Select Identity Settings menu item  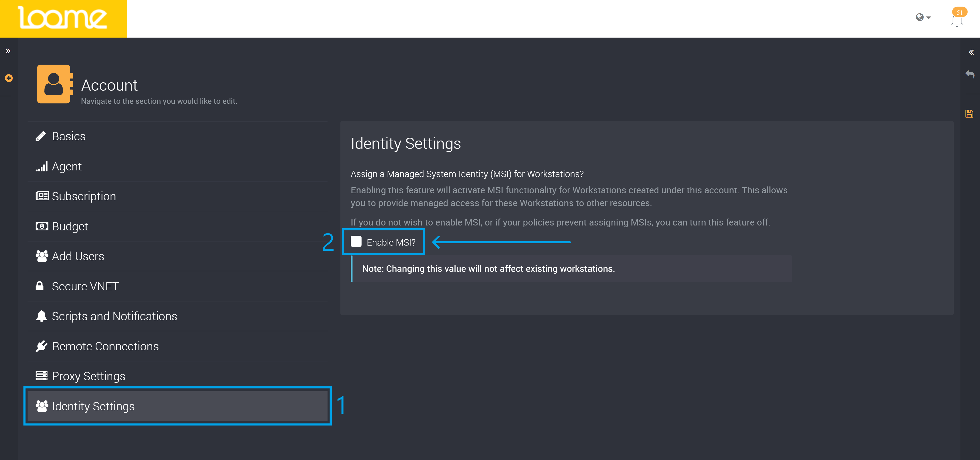point(93,406)
